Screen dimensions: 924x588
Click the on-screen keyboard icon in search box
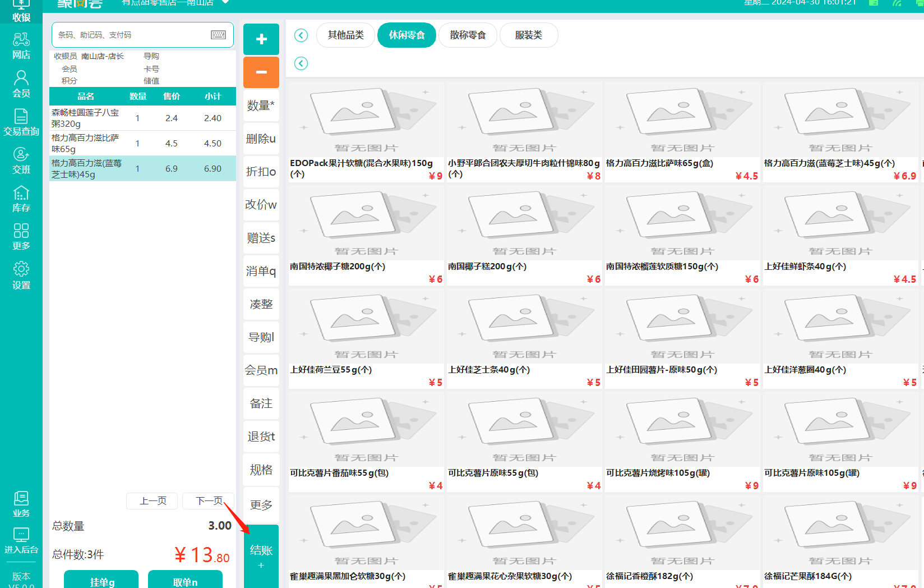coord(218,35)
